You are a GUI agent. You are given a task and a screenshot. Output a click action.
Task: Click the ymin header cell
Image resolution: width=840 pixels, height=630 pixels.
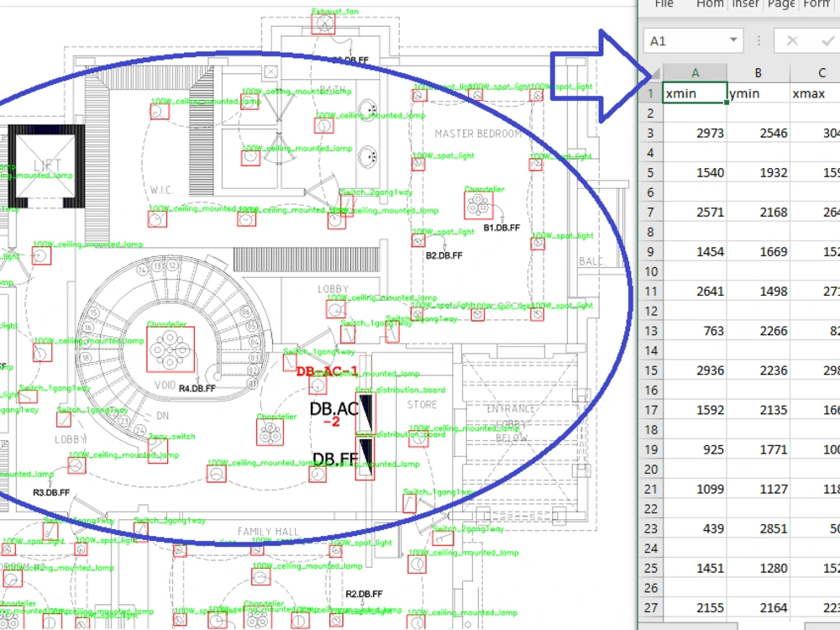click(x=758, y=93)
